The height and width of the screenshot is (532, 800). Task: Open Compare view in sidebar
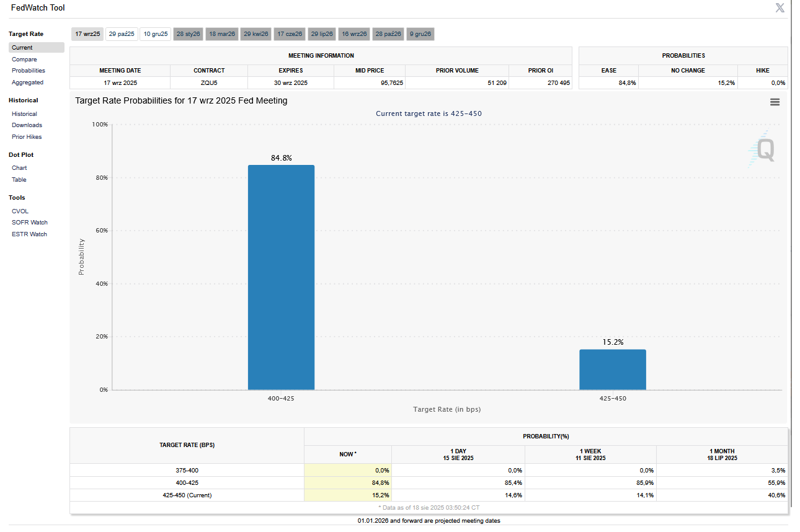(24, 60)
